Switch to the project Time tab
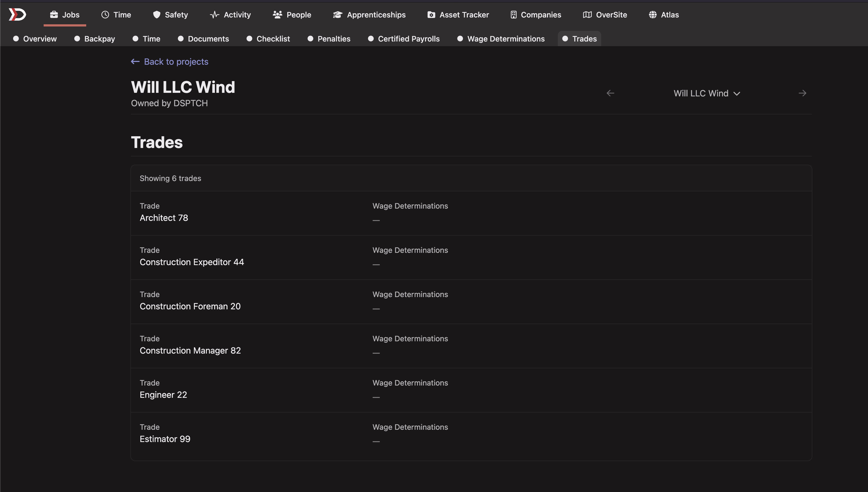 tap(146, 38)
